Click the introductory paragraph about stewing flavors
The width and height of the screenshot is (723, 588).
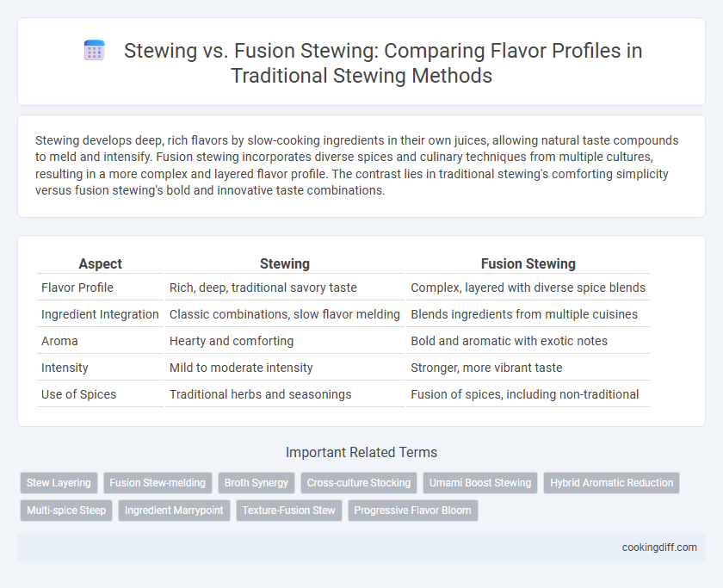(356, 165)
